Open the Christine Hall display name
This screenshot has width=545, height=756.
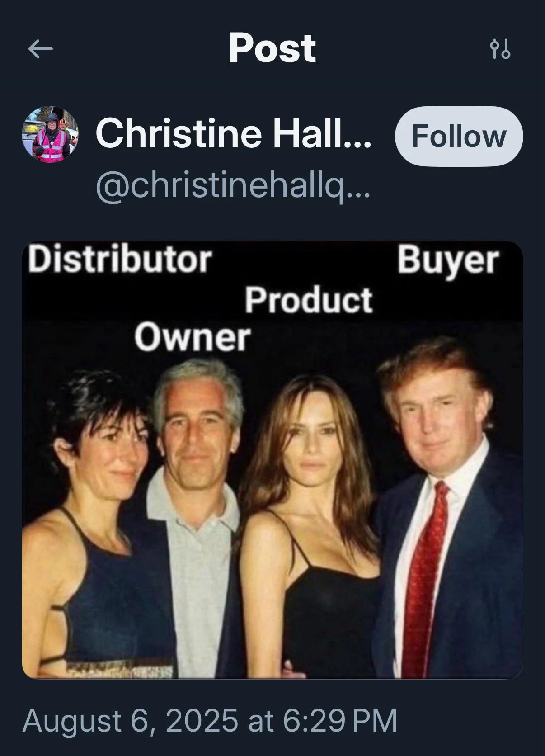233,133
